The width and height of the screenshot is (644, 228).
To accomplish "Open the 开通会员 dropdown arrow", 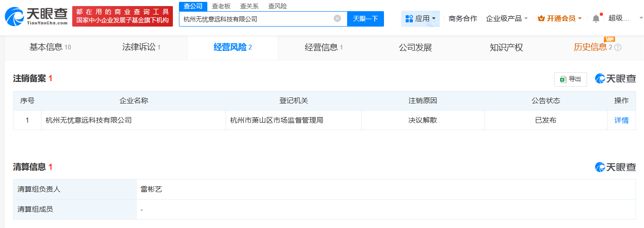I will click(580, 19).
